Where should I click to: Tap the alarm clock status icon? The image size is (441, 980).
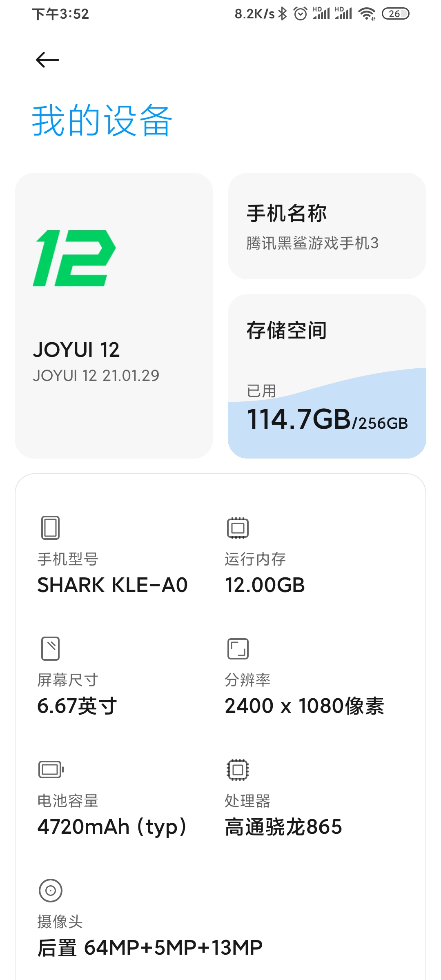coord(301,14)
